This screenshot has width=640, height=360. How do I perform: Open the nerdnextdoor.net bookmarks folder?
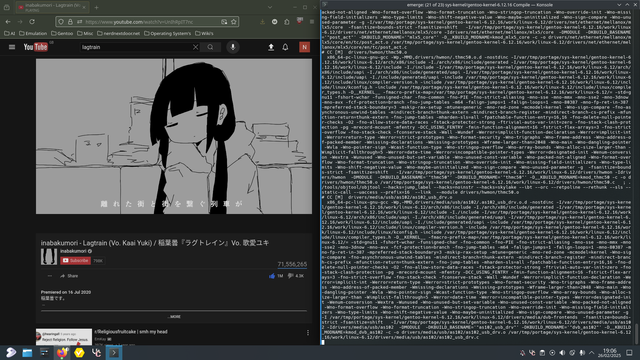click(x=118, y=33)
